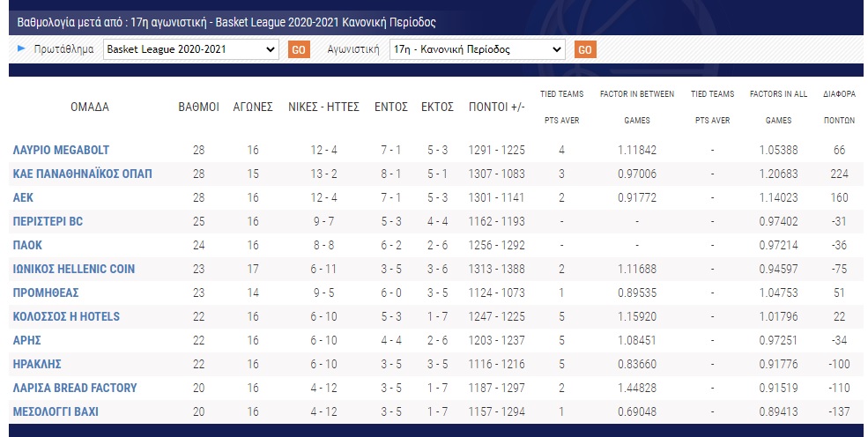Screen dimensions: 868x437
Task: Select points cell 1301 - 1141
Action: point(496,197)
